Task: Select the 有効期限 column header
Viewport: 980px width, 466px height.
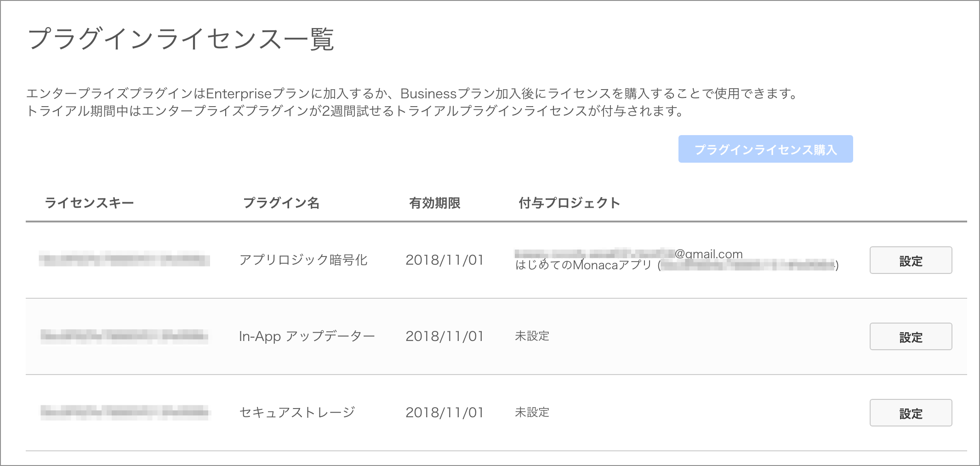Action: 435,203
